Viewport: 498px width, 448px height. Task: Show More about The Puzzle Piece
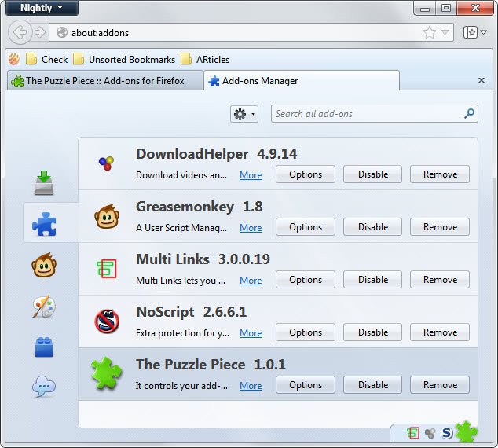pyautogui.click(x=251, y=386)
